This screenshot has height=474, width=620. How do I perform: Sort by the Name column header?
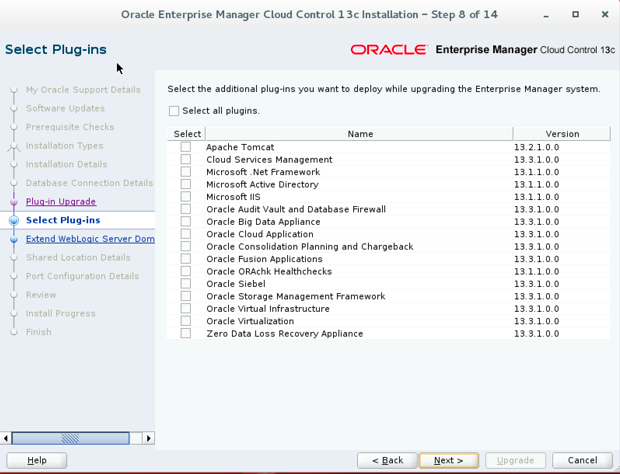click(x=359, y=134)
